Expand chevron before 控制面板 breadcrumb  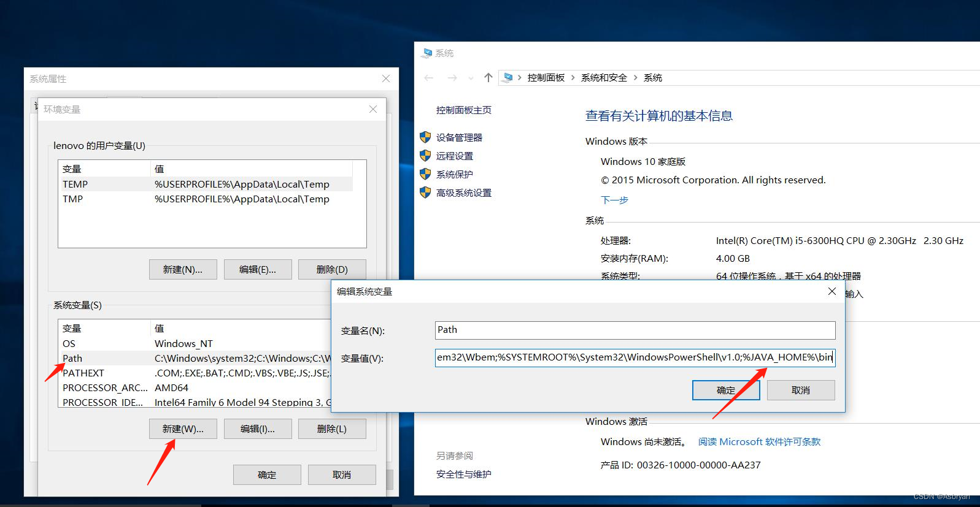click(520, 78)
